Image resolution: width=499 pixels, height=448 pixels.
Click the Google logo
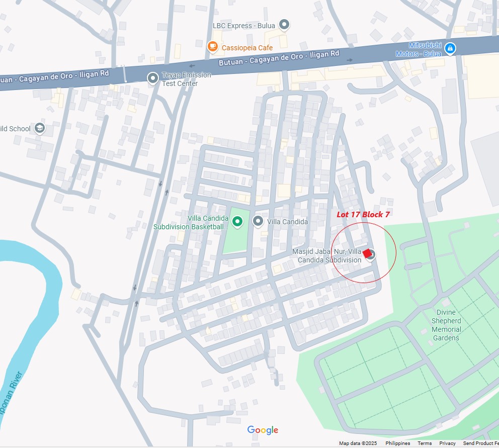tap(263, 430)
